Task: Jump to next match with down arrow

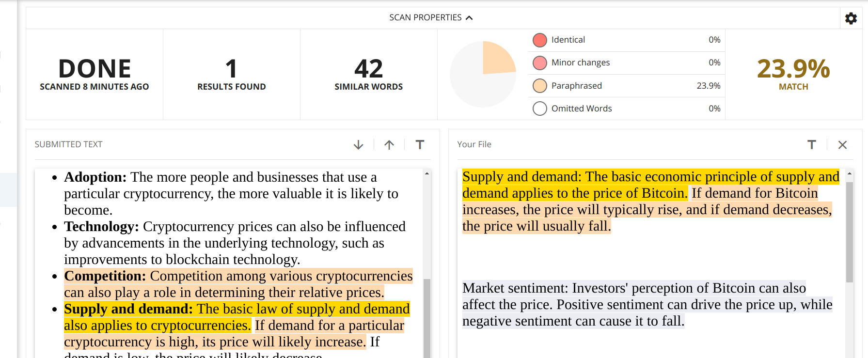Action: [358, 144]
